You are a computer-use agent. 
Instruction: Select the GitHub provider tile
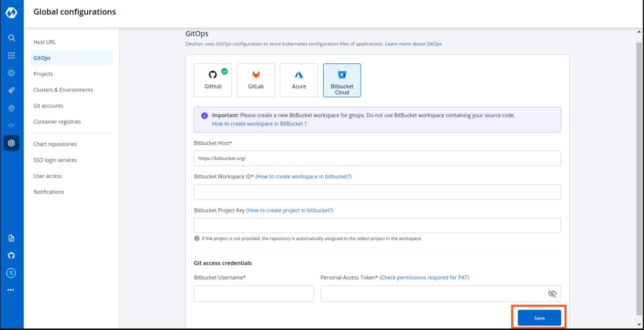213,80
